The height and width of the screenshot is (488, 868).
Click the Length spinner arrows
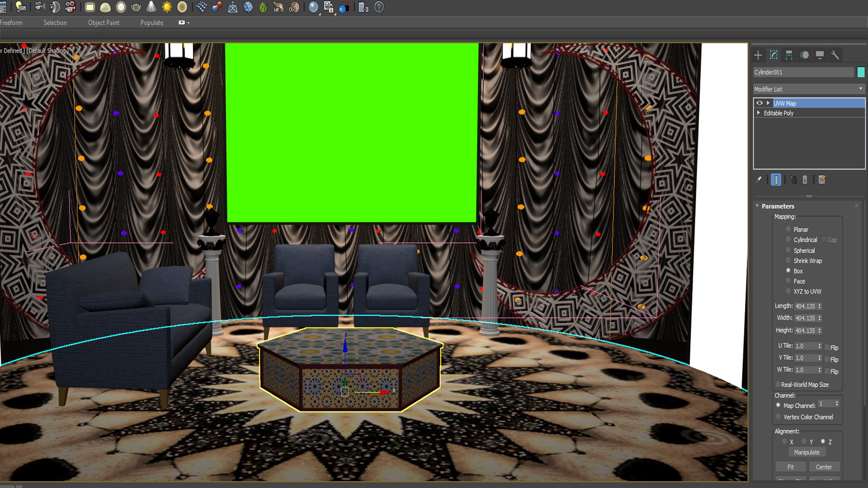tap(820, 306)
